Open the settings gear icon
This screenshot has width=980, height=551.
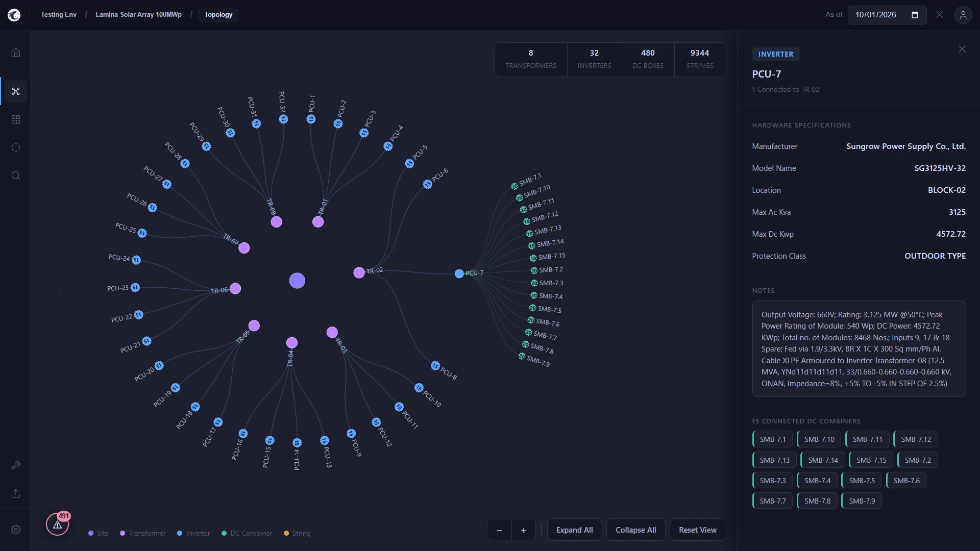16,530
